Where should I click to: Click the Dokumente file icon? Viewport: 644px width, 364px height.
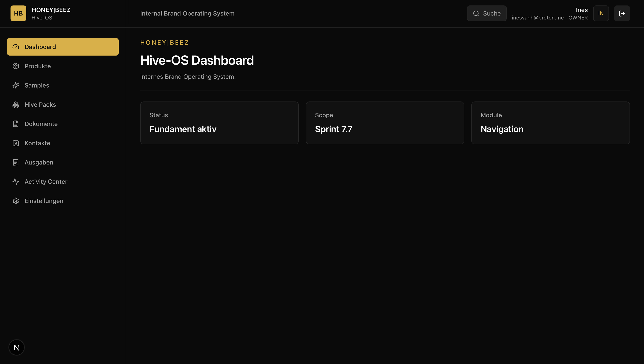point(16,124)
